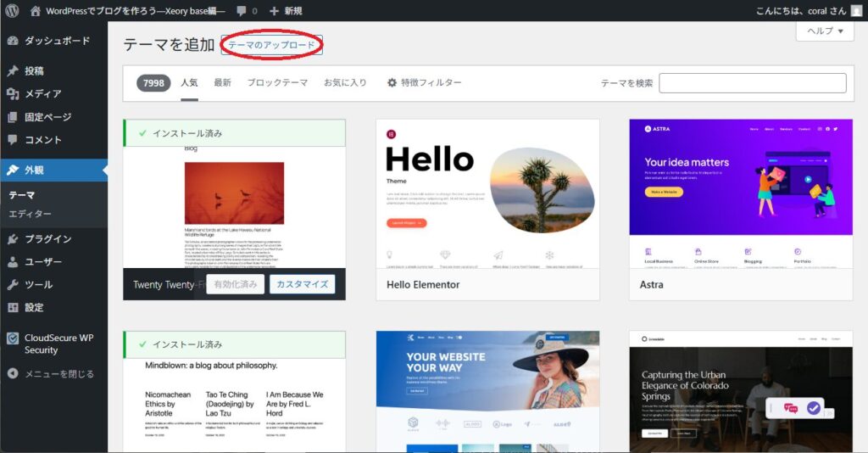This screenshot has width=868, height=453.
Task: Click the ツール wrench icon
Action: [x=13, y=285]
